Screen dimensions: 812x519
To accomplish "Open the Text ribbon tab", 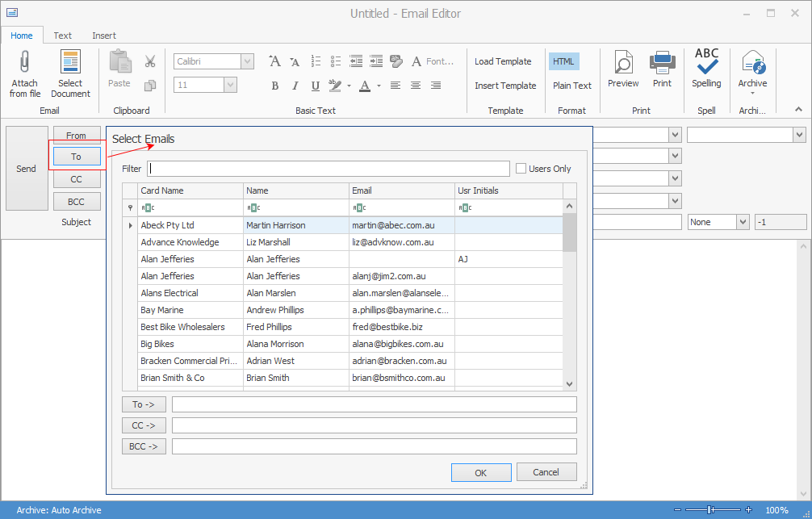I will point(63,36).
